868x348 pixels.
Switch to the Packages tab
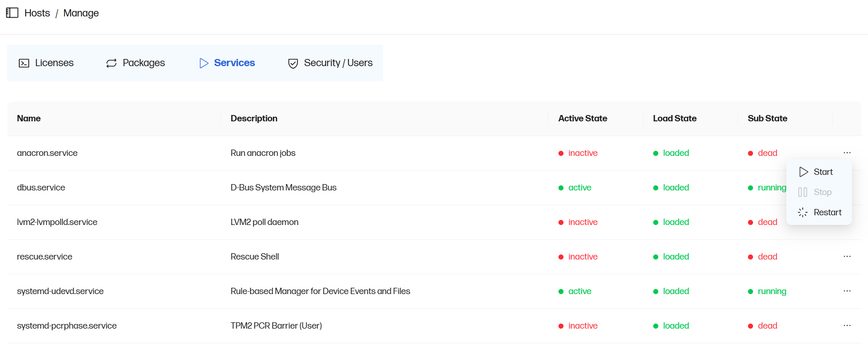144,63
